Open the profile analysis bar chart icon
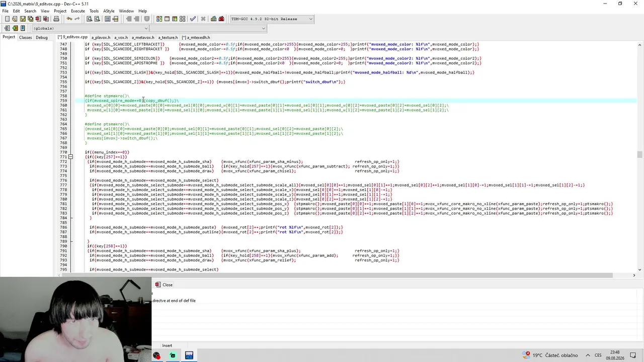Image resolution: width=644 pixels, height=362 pixels. pos(214,19)
